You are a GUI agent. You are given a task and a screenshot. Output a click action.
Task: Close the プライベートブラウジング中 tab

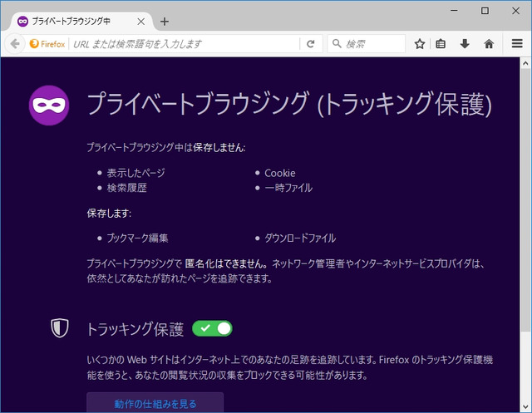pyautogui.click(x=141, y=22)
